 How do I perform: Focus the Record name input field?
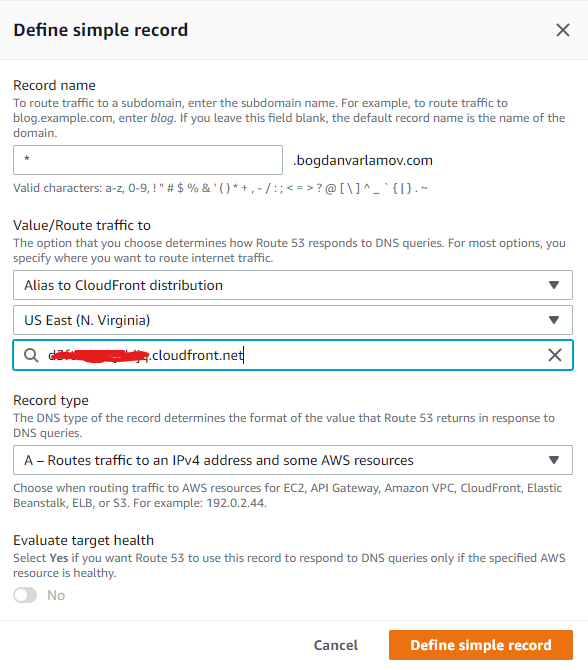click(148, 160)
